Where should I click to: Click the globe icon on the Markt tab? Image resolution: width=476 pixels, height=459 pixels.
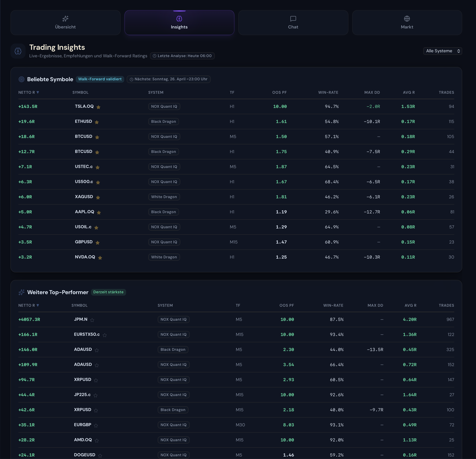(x=407, y=18)
